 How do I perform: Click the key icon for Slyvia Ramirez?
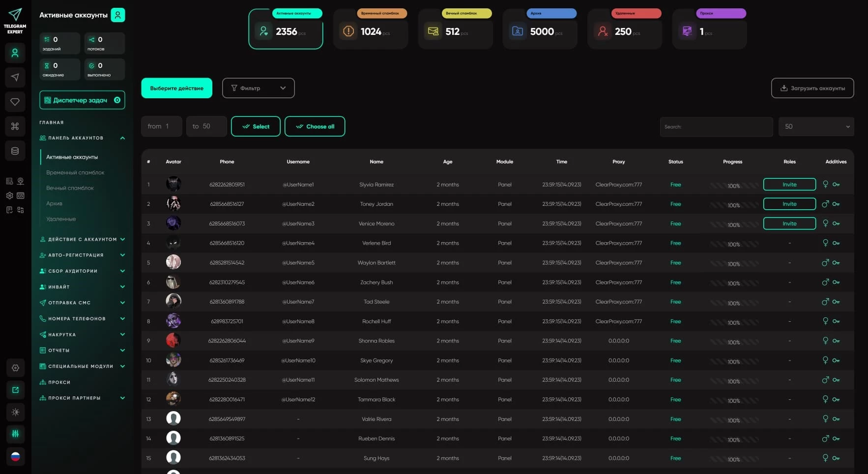point(836,185)
